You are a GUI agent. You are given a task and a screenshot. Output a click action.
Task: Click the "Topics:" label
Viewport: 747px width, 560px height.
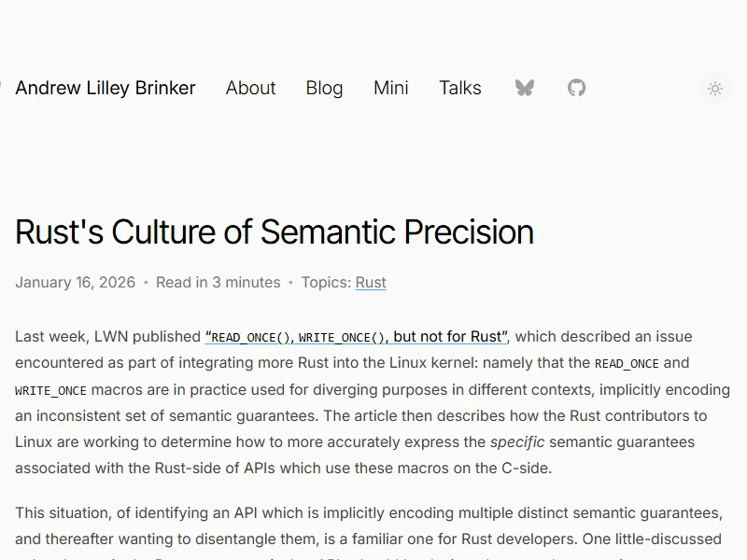(x=326, y=282)
